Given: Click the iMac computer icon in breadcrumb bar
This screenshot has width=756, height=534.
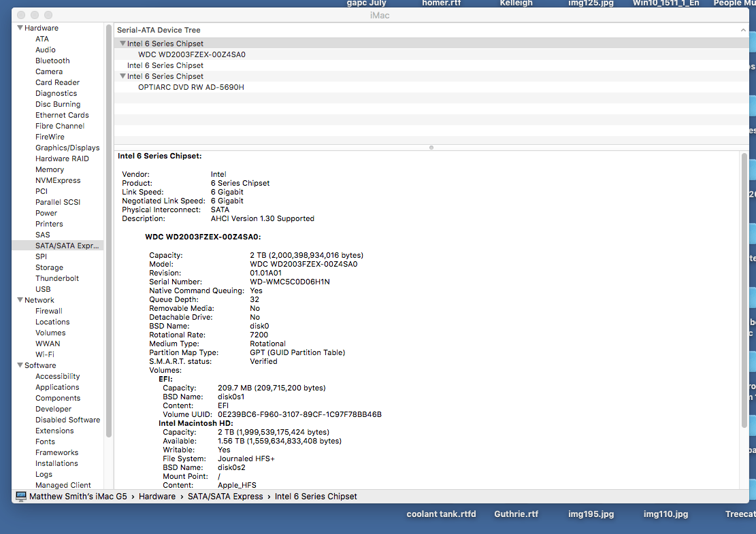Looking at the screenshot, I should point(19,496).
